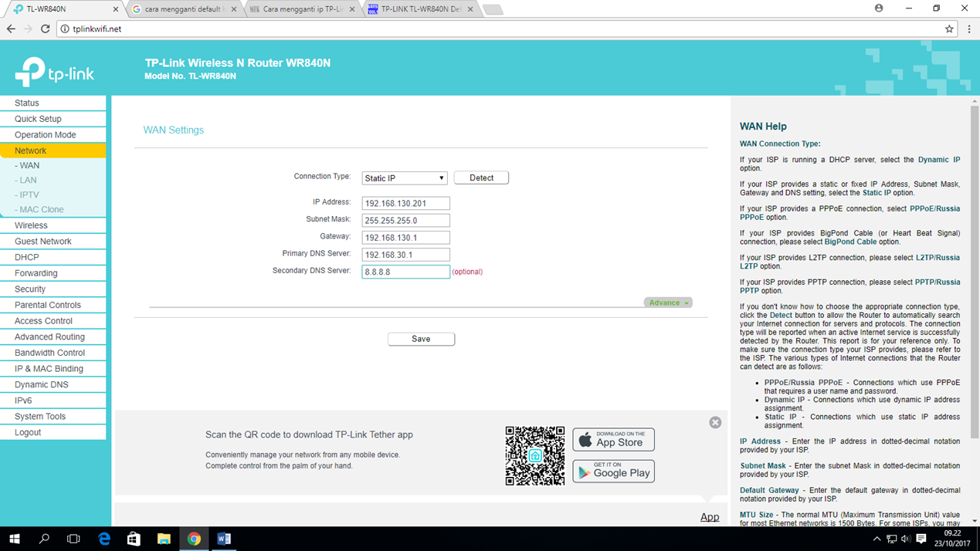Open DHCP in the sidebar
The height and width of the screenshot is (551, 980).
[x=53, y=257]
